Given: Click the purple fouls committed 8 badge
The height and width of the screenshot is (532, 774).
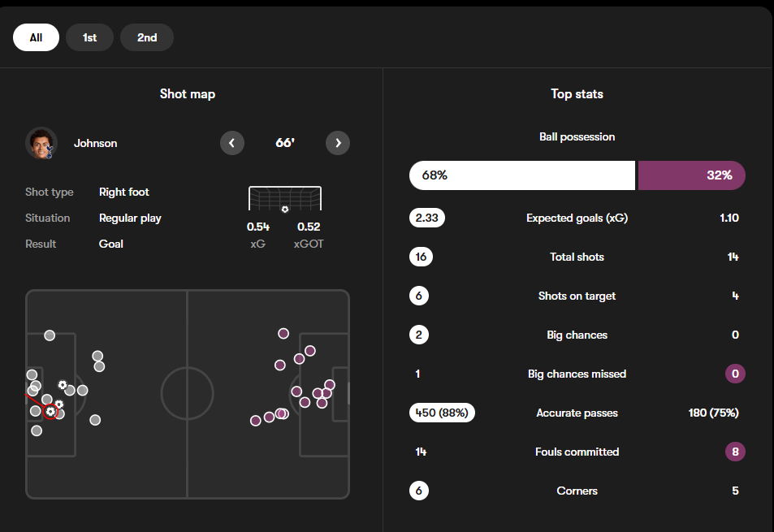Looking at the screenshot, I should 734,452.
